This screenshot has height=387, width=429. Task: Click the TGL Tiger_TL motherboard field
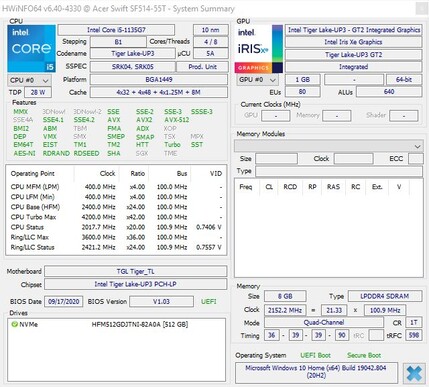pyautogui.click(x=136, y=271)
